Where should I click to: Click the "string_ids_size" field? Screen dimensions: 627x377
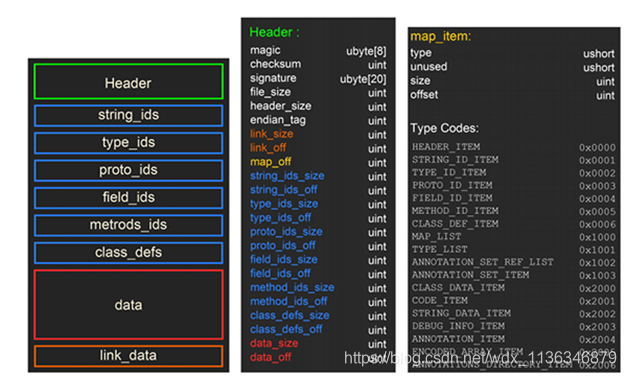point(287,176)
